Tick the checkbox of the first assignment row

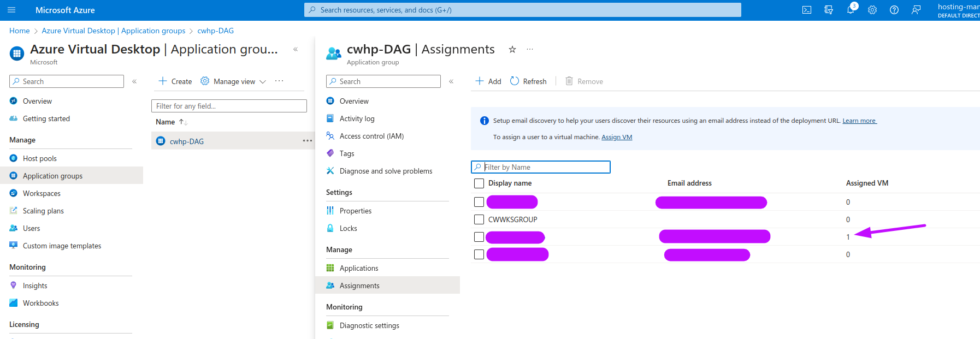coord(479,202)
